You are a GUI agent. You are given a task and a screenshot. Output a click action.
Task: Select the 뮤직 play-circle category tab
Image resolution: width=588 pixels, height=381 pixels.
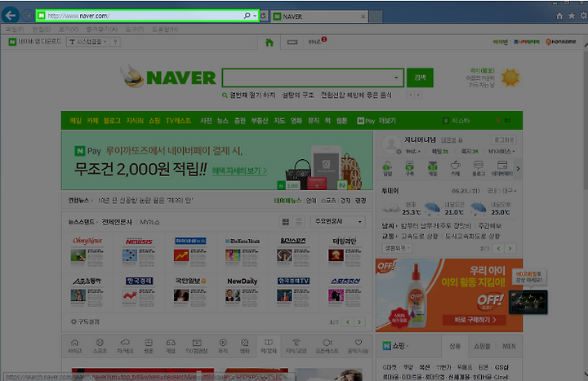(x=223, y=346)
